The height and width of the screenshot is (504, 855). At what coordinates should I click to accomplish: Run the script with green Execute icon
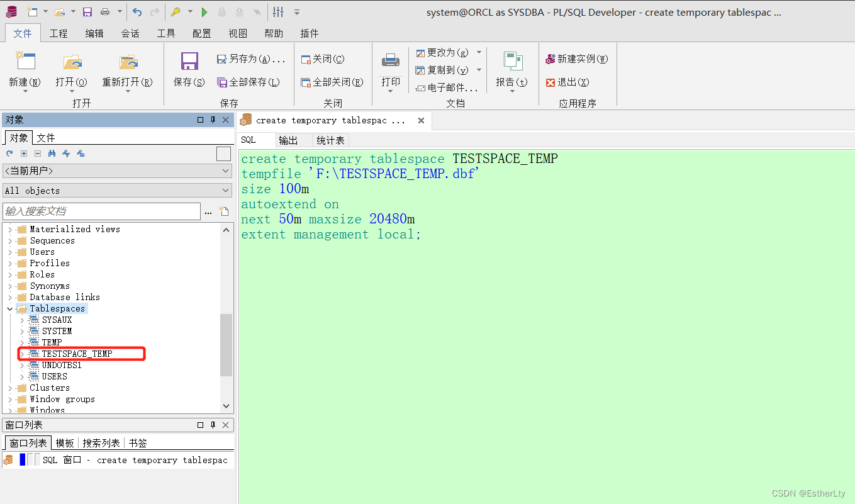coord(204,12)
